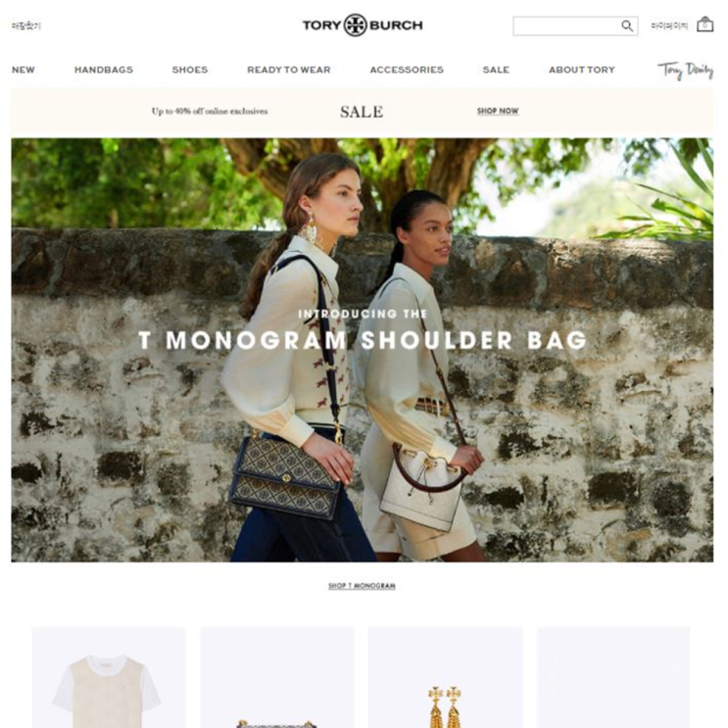The width and height of the screenshot is (728, 728).
Task: Open the gold tassel earrings product thumbnail
Action: coord(445,677)
